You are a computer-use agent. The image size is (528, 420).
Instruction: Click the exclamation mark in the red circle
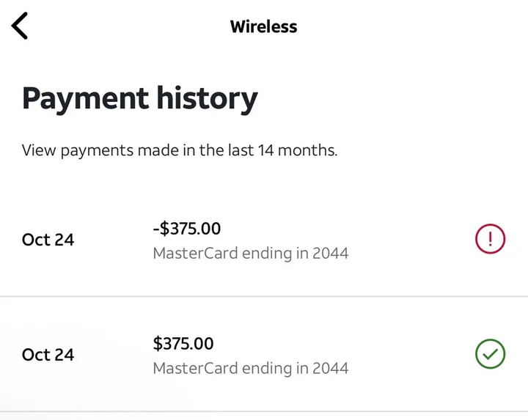coord(490,240)
